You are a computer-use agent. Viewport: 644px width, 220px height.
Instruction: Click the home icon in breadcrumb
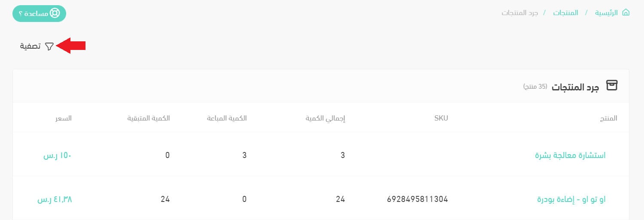pyautogui.click(x=626, y=12)
